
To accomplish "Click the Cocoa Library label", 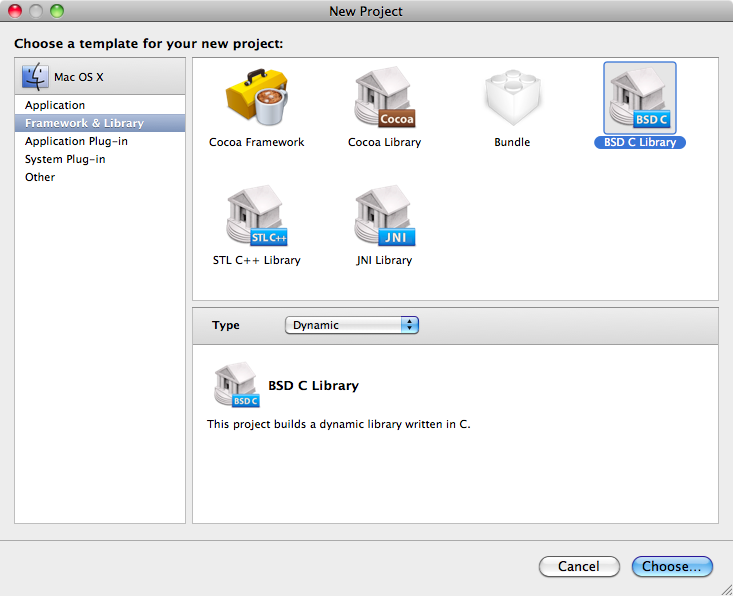I will tap(385, 142).
